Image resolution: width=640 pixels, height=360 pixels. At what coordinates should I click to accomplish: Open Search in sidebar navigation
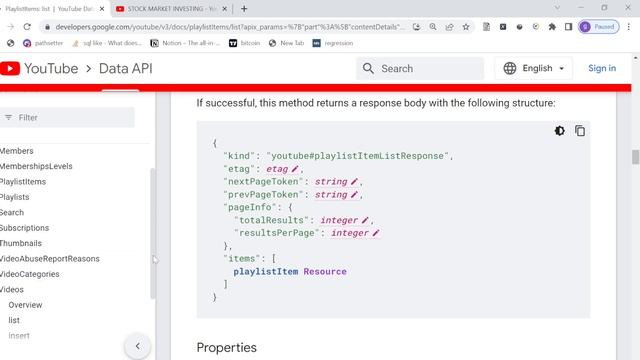(x=12, y=213)
